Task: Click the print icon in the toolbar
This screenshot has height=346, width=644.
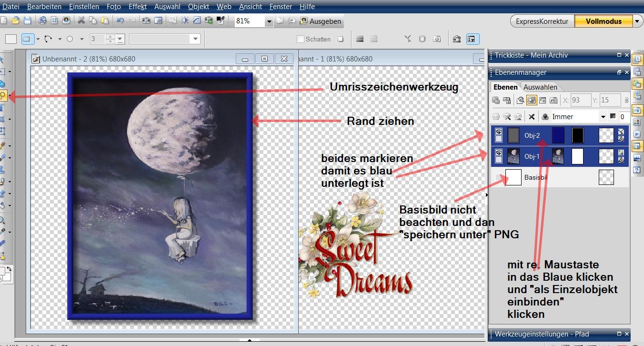Action: [42, 21]
